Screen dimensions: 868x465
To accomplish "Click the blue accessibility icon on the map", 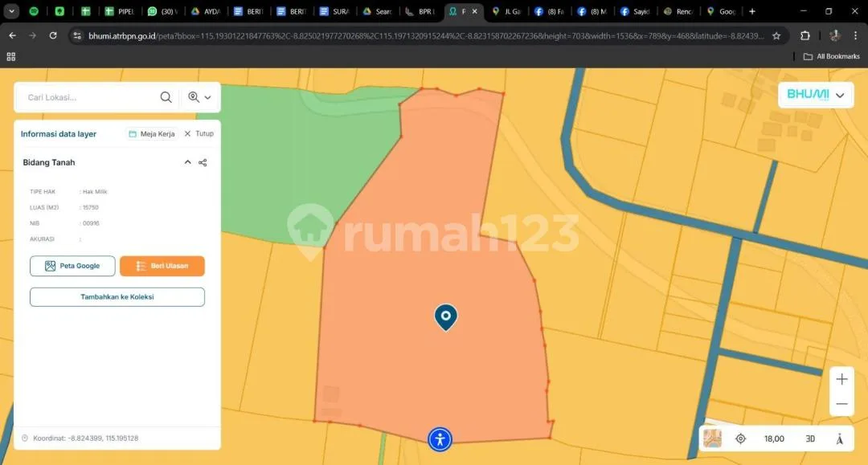I will coord(440,439).
